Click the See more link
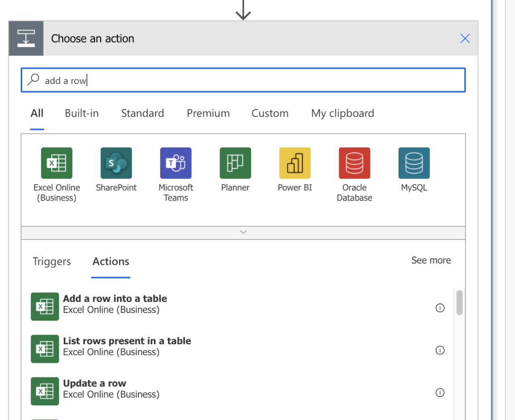515x420 pixels. point(431,260)
